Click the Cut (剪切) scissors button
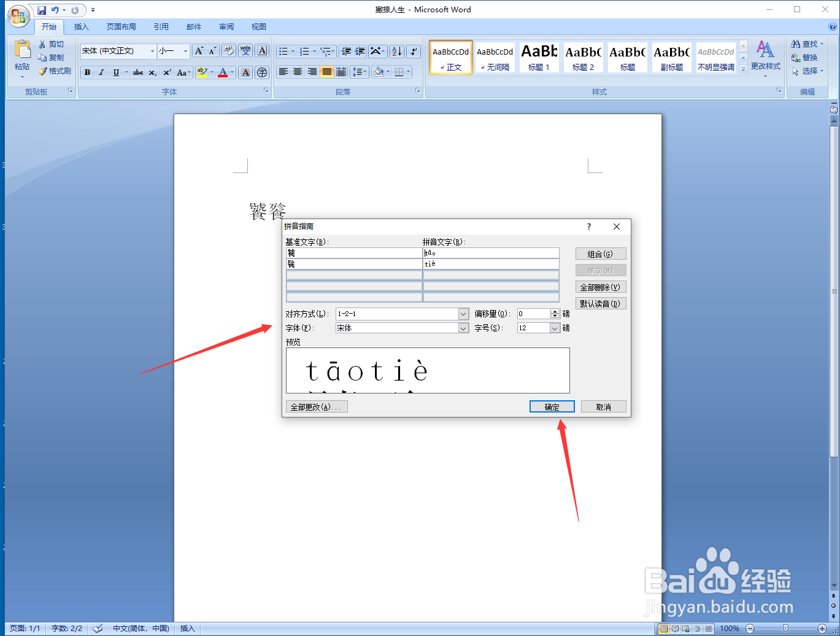Image resolution: width=840 pixels, height=636 pixels. point(51,44)
